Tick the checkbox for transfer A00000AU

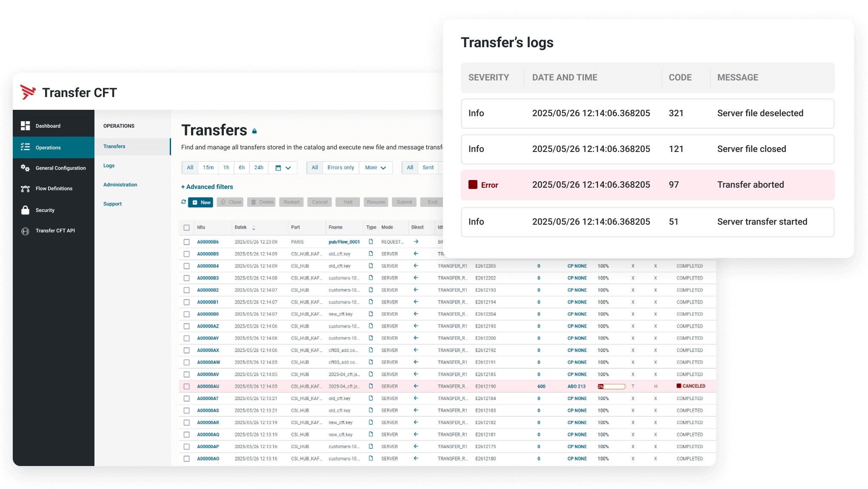click(x=186, y=386)
